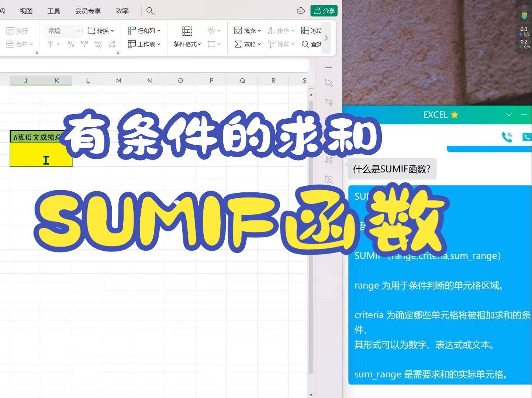Click the arrow cursor icon in right sidebar
The image size is (532, 398).
coord(328,83)
